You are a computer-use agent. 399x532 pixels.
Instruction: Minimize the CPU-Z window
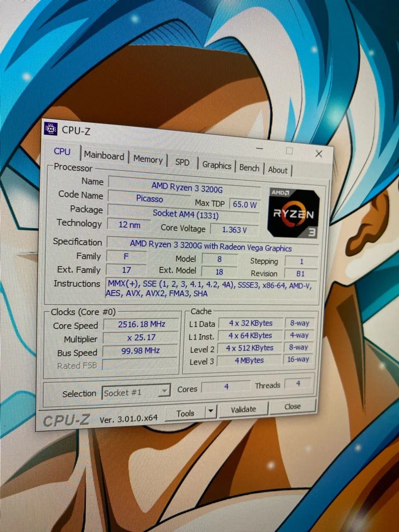tap(260, 148)
